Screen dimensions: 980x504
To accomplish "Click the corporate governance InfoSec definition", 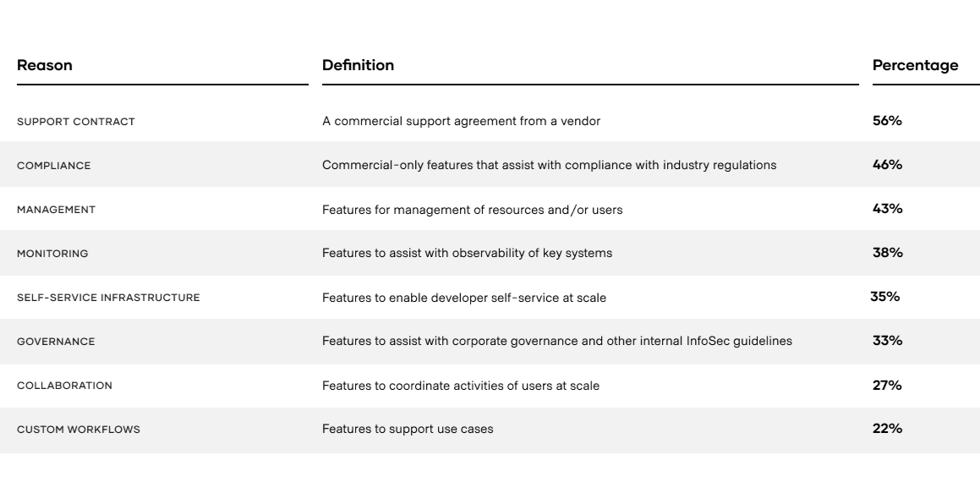I will [x=557, y=341].
